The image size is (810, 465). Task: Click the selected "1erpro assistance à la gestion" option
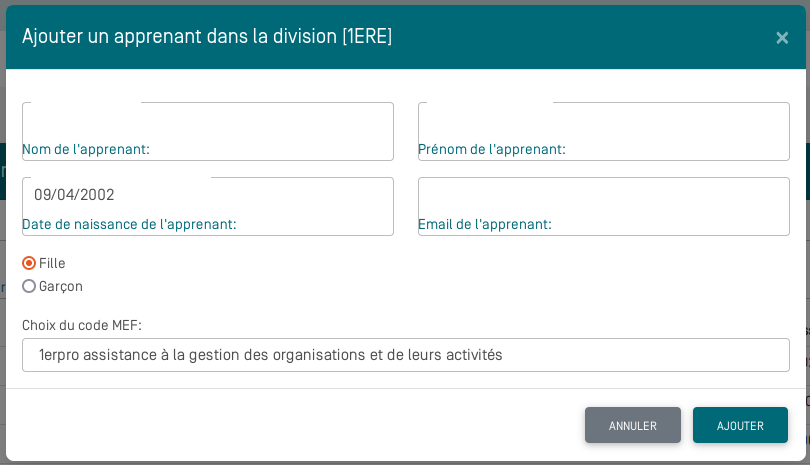point(270,355)
